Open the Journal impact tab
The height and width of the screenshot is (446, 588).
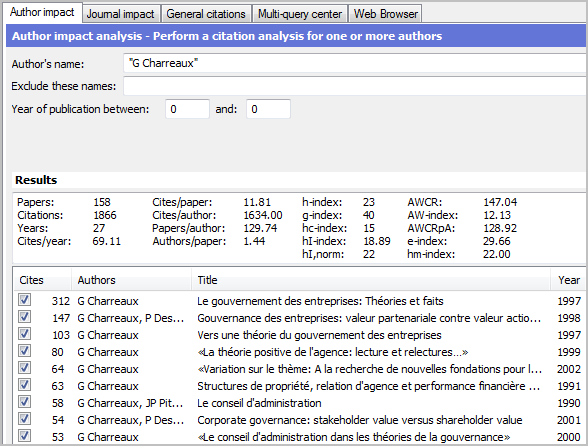coord(120,14)
